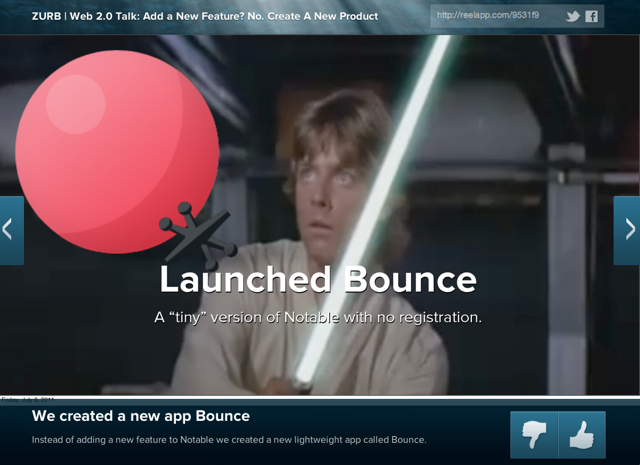Click the "Instead of adding a new feature" description
The image size is (640, 465).
coord(229,440)
